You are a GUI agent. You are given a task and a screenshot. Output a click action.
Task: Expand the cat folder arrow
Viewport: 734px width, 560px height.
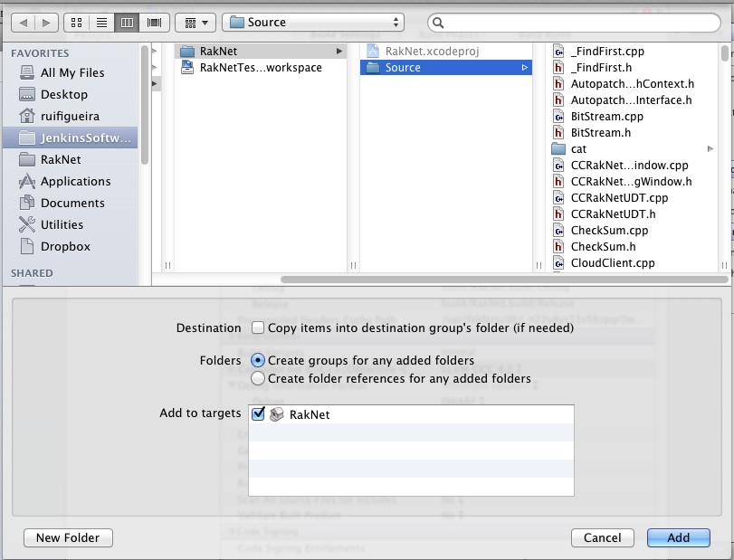(x=710, y=148)
